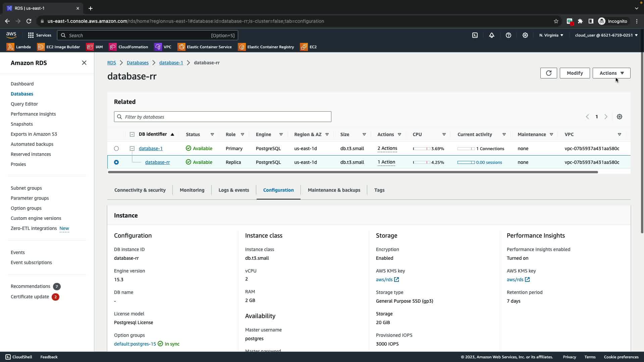Click the Modify button
The image size is (644, 362).
575,73
